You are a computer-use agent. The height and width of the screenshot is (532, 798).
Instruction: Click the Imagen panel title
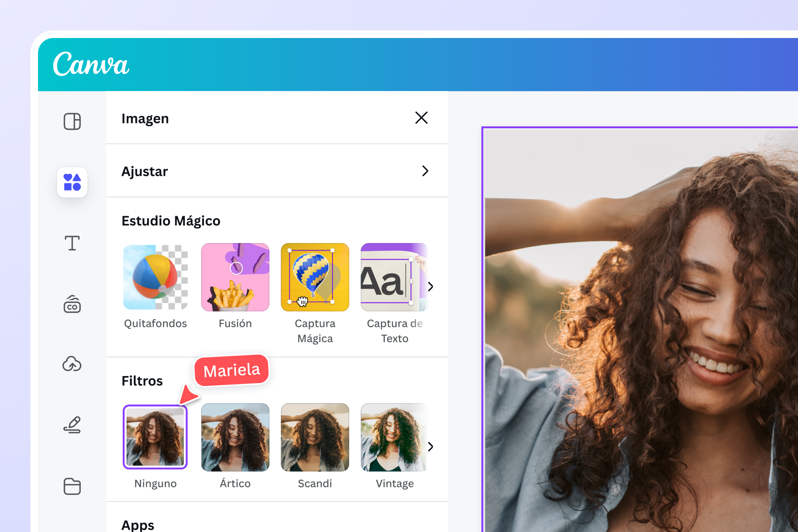145,119
